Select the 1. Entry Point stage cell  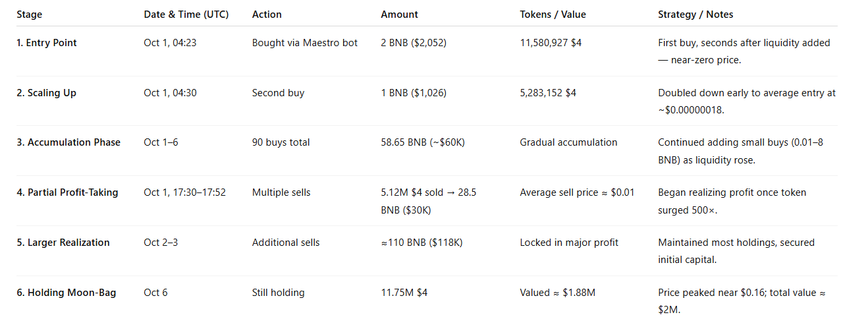pos(47,43)
